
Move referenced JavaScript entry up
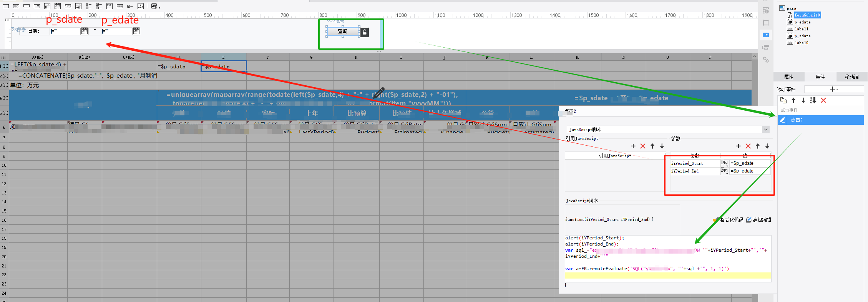coord(652,146)
